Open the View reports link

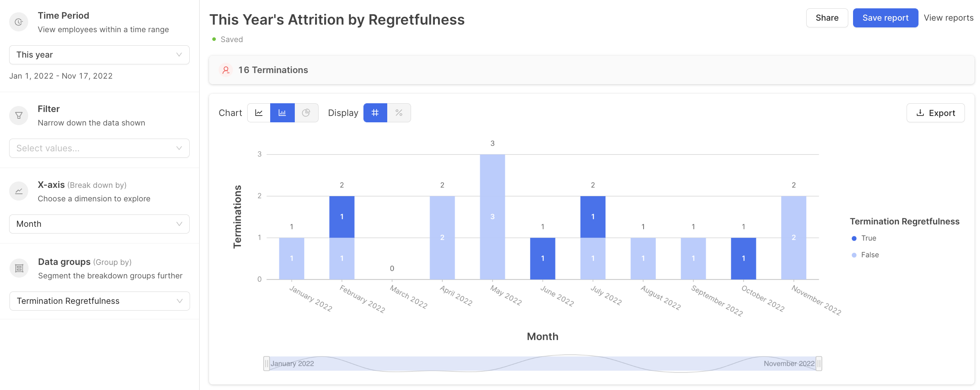click(x=948, y=18)
